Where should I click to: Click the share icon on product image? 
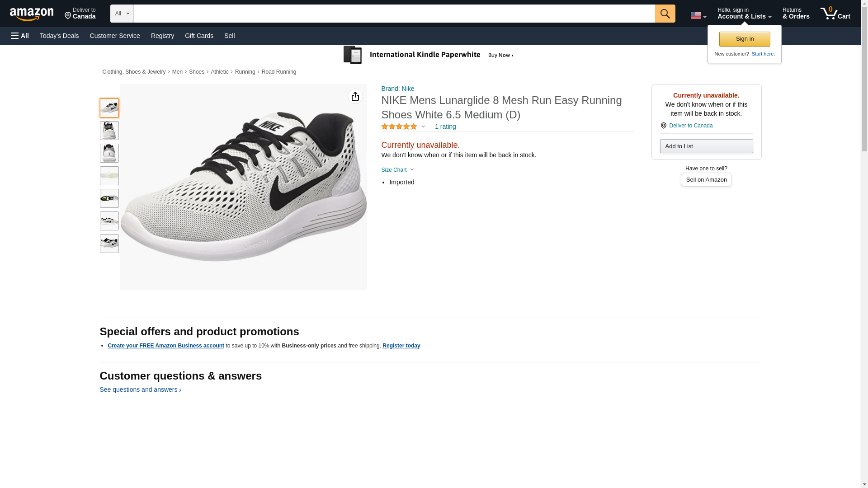(355, 96)
